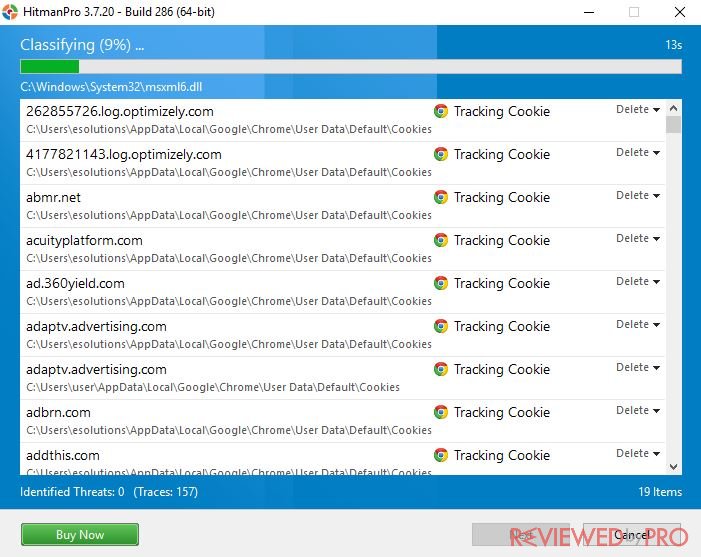
Task: Select the acuityplatform.com entry
Action: point(342,249)
